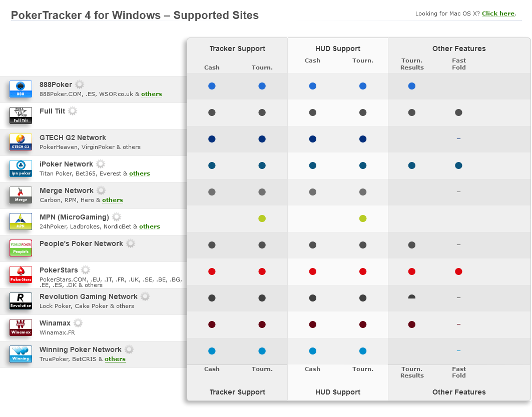Click the gear icon beside MPN (MicroGaming)
532x417 pixels.
pos(117,216)
